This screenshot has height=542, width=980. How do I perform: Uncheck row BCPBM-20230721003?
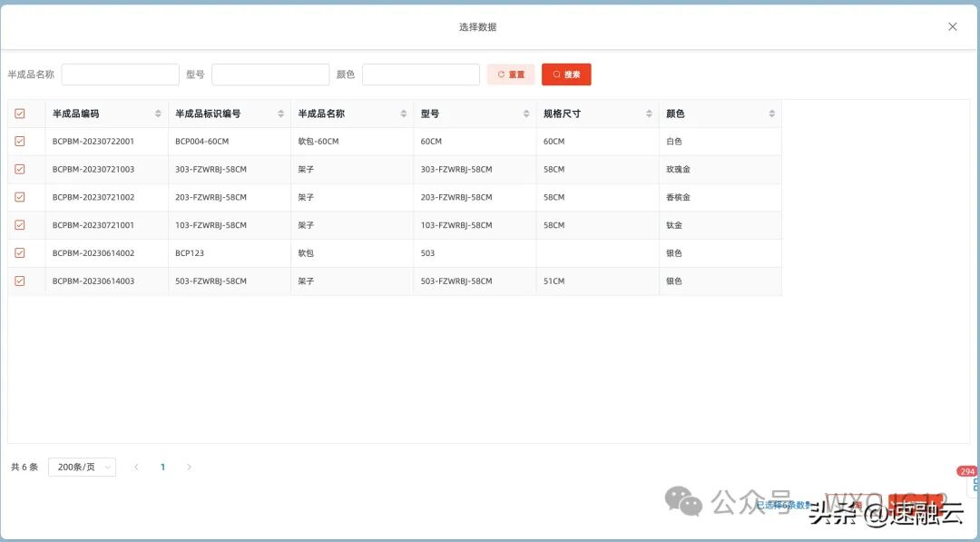pos(20,170)
